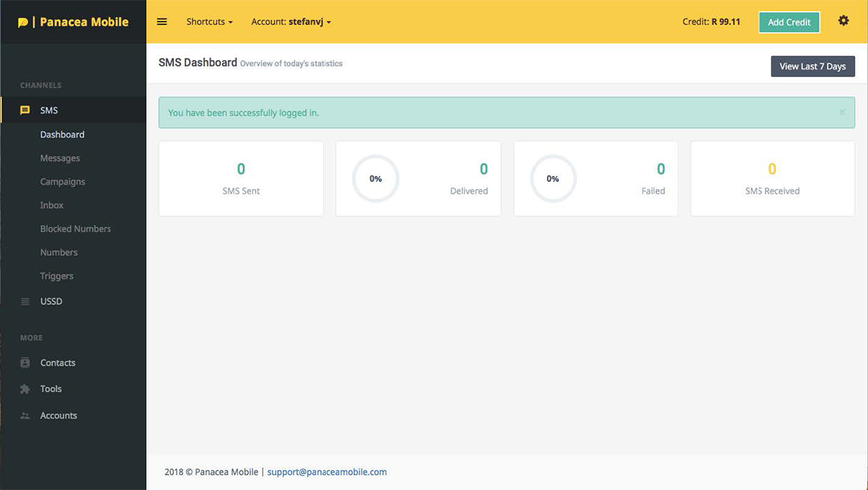Viewport: 868px width, 490px height.
Task: Click the SMS chat bubble icon in sidebar
Action: tap(25, 111)
